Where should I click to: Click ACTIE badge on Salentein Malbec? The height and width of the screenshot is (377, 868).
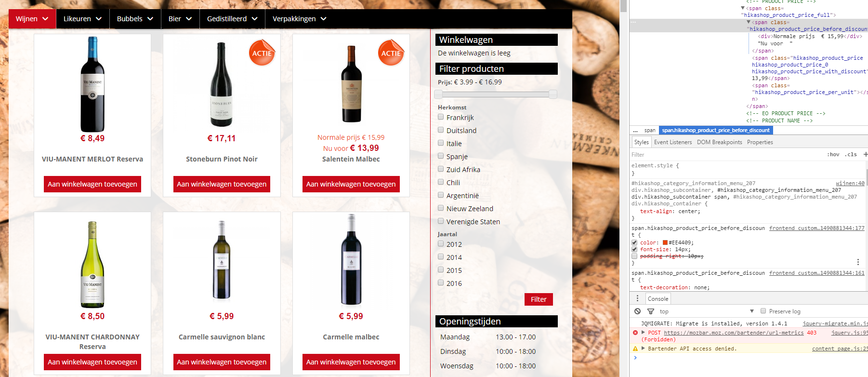point(391,53)
